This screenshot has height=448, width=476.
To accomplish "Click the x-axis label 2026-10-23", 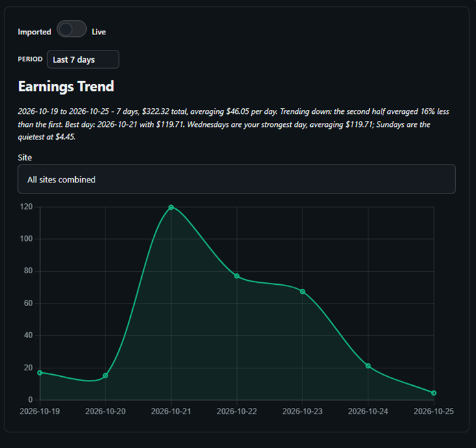I will click(x=302, y=411).
